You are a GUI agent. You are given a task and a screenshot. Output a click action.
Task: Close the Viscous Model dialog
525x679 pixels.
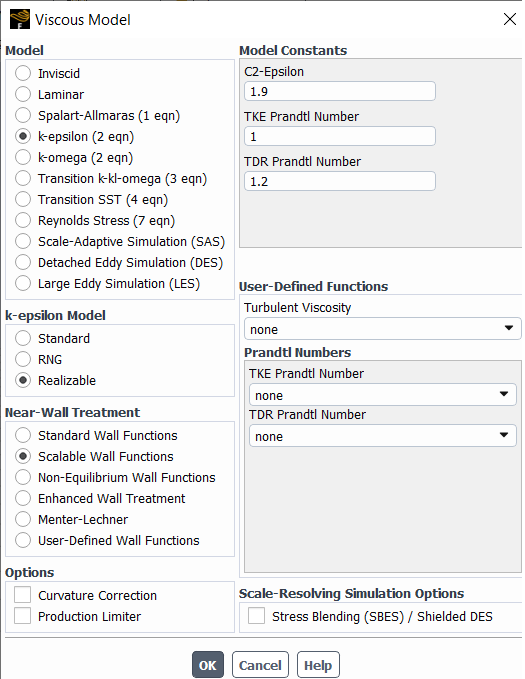pos(509,19)
